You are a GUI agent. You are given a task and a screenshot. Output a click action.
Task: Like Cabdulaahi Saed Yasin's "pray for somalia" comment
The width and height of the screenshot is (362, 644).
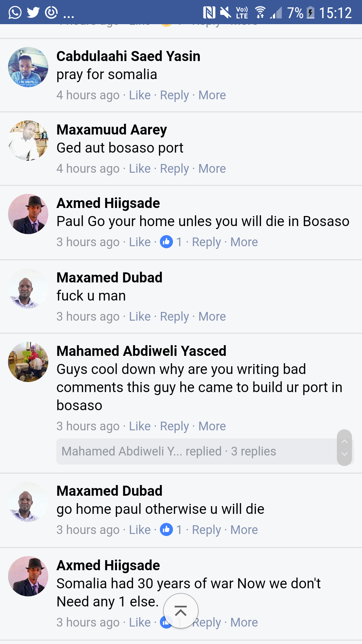(140, 95)
